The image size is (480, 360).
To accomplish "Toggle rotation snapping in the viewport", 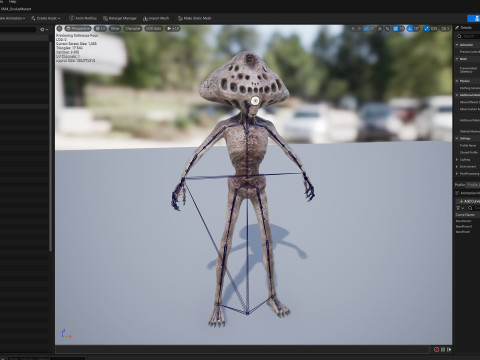I will tap(410, 29).
